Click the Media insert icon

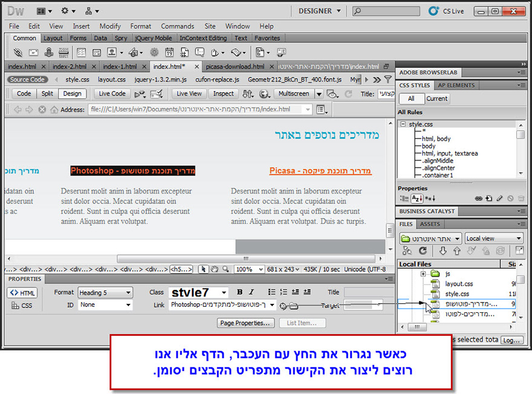click(134, 52)
